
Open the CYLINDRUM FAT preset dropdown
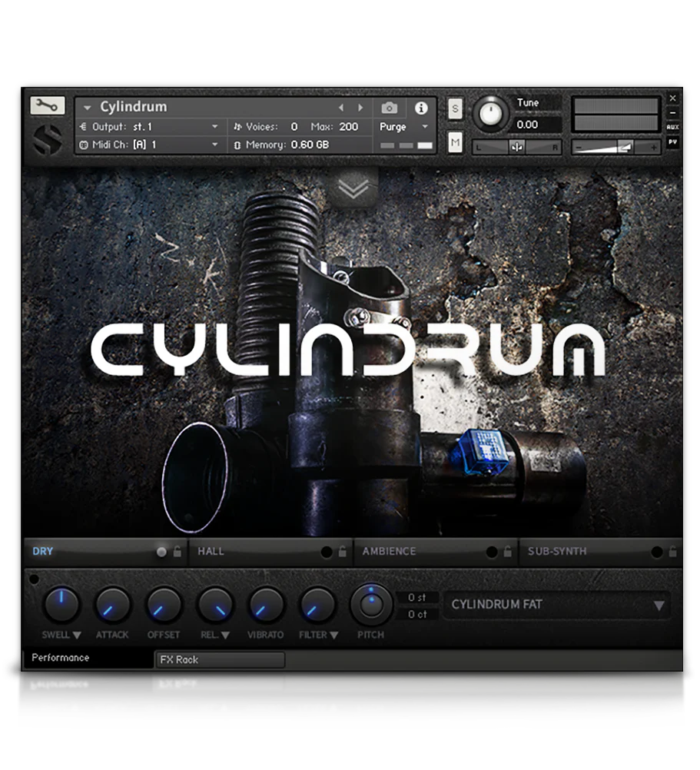pyautogui.click(x=558, y=605)
